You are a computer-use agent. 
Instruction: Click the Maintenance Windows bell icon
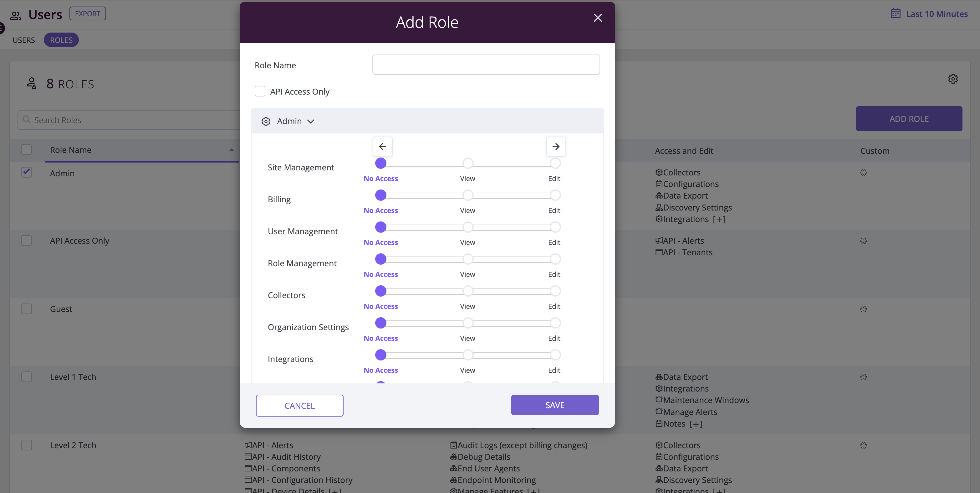(659, 400)
